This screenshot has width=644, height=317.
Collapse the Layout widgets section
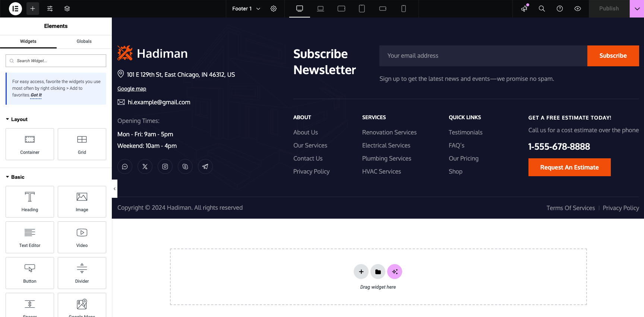pos(16,119)
